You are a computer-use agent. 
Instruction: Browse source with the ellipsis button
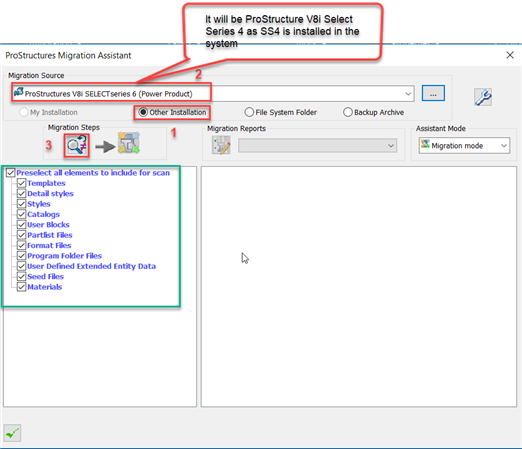(433, 93)
